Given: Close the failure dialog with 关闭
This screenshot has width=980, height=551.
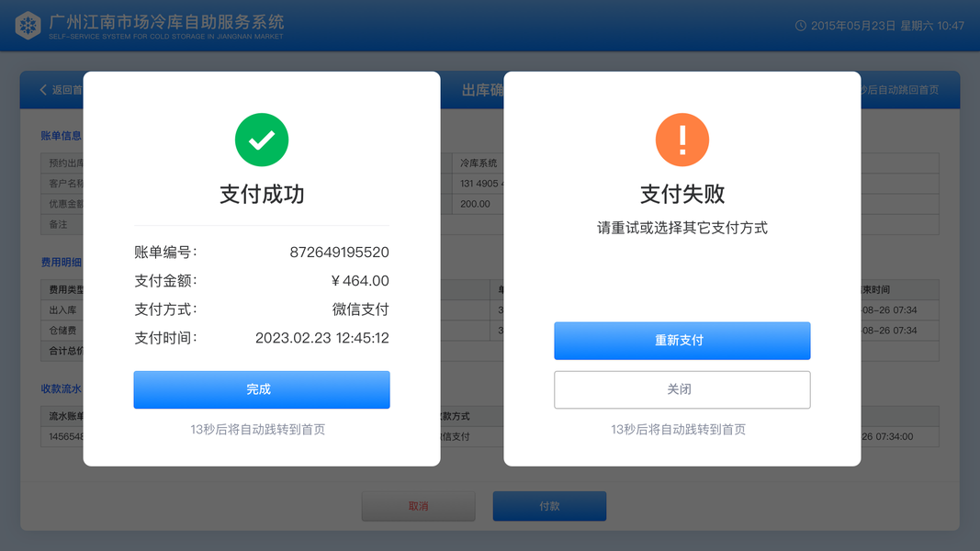Looking at the screenshot, I should click(x=681, y=389).
